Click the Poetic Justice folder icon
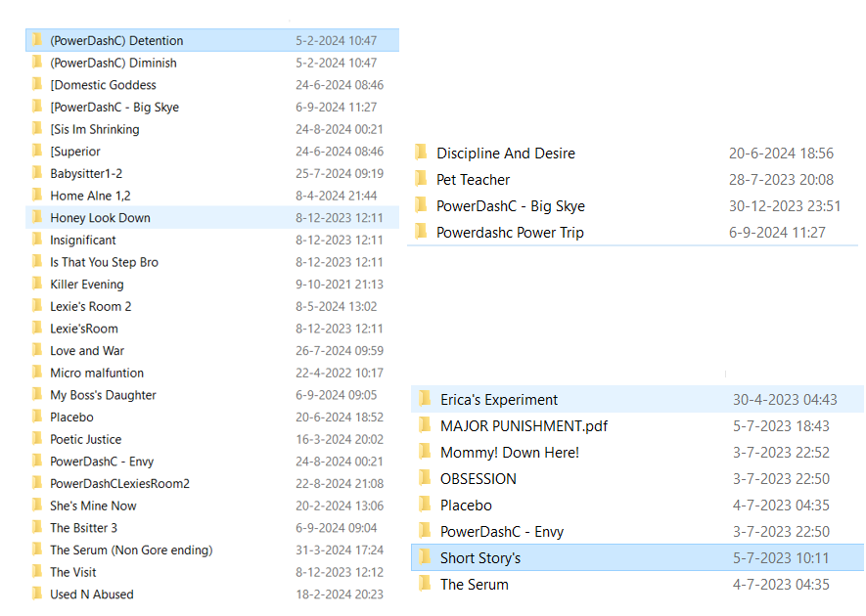This screenshot has width=866, height=616. 37,439
